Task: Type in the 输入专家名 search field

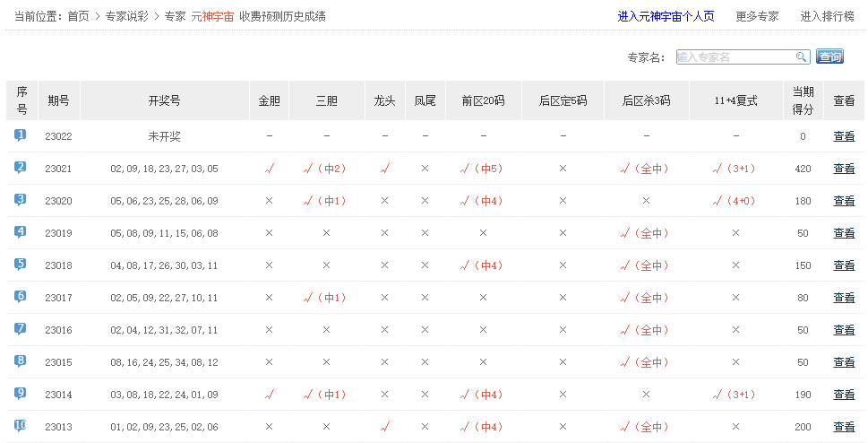Action: (735, 57)
